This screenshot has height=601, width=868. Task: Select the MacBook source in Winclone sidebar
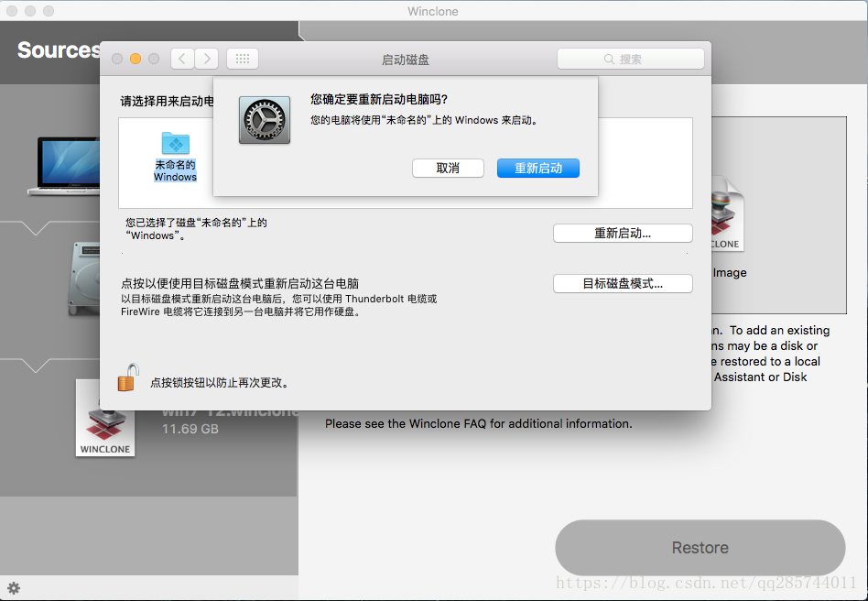point(64,166)
